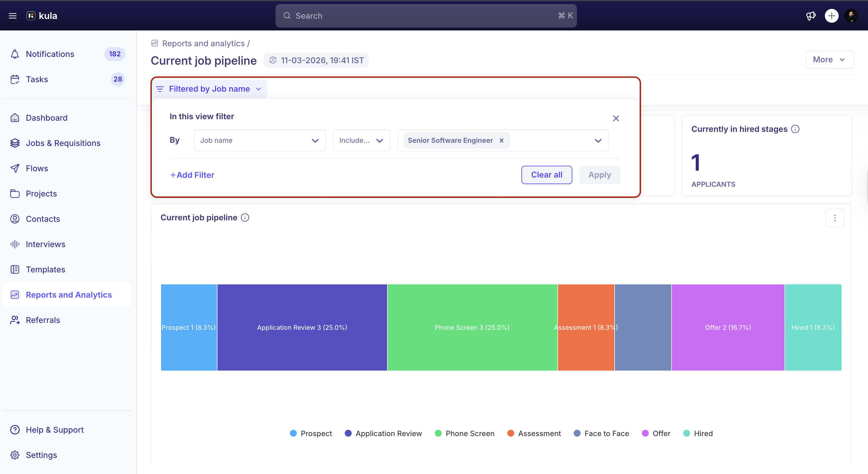
Task: Close the view filter panel
Action: pos(615,118)
